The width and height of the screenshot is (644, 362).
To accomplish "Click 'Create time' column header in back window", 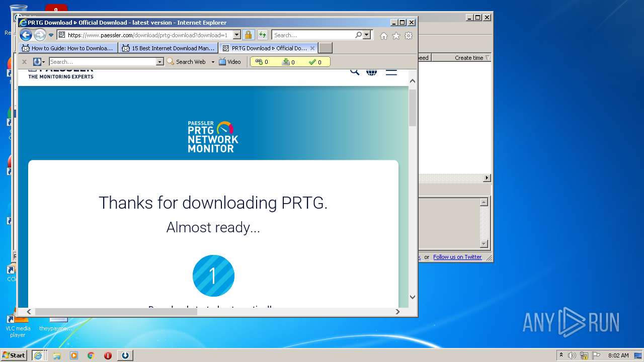I will point(469,58).
